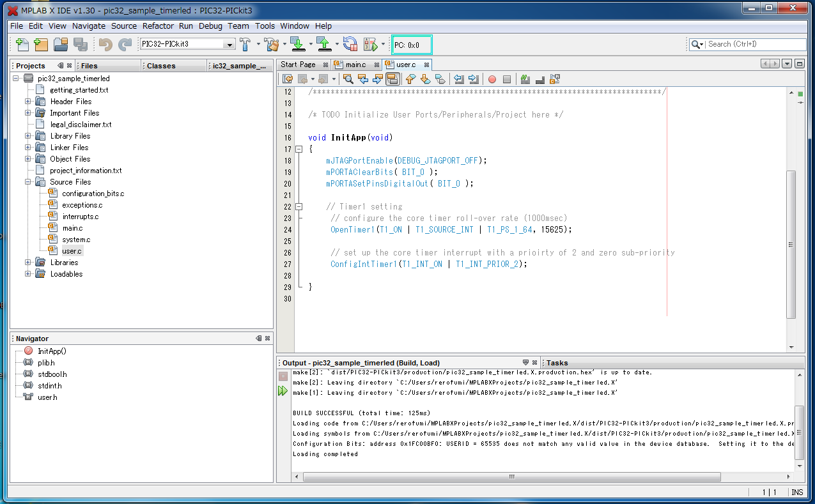Click the New File toolbar icon
The width and height of the screenshot is (815, 504).
pyautogui.click(x=22, y=44)
